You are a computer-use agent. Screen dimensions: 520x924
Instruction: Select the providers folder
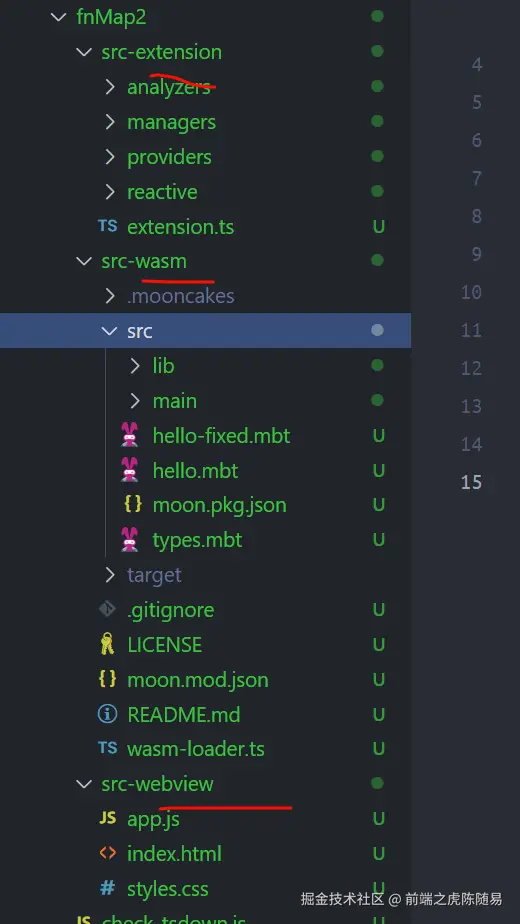coord(169,157)
